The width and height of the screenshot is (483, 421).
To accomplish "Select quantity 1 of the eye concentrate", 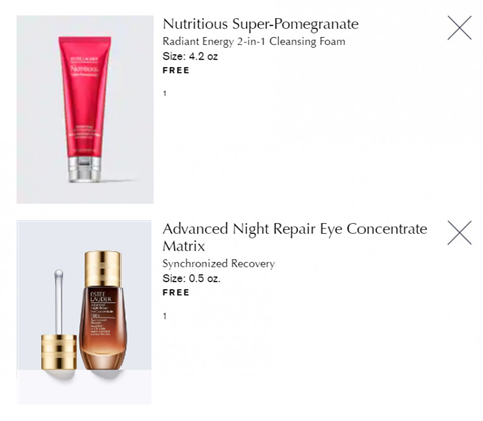I will 165,316.
